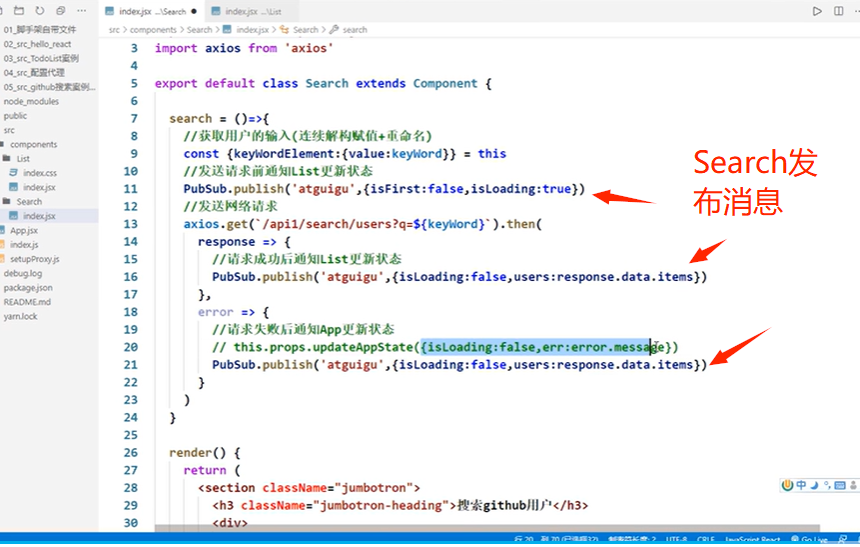Open index.js in Explorer

click(x=24, y=245)
